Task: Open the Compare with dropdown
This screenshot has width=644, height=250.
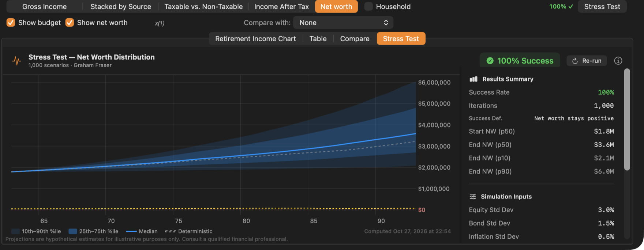Action: click(343, 23)
